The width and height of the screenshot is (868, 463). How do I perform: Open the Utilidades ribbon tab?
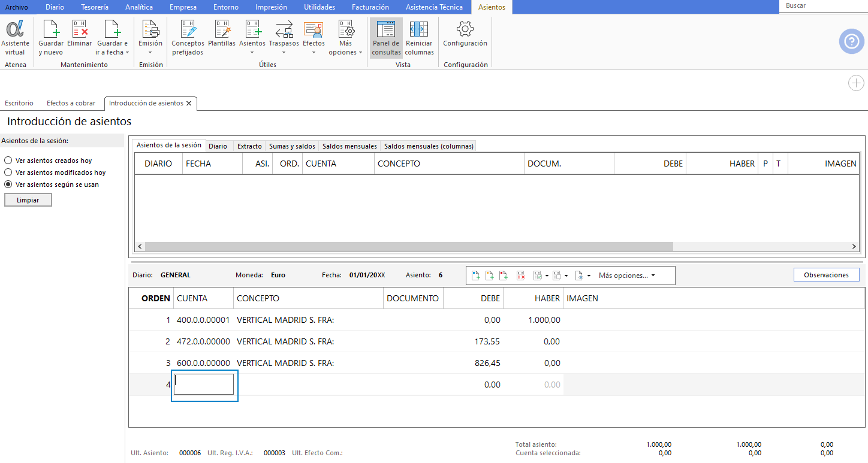pos(320,7)
